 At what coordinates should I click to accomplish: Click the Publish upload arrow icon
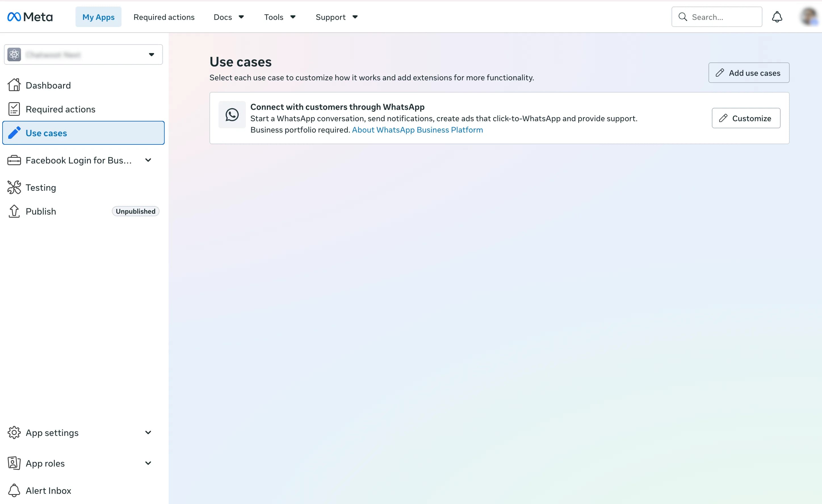[14, 211]
